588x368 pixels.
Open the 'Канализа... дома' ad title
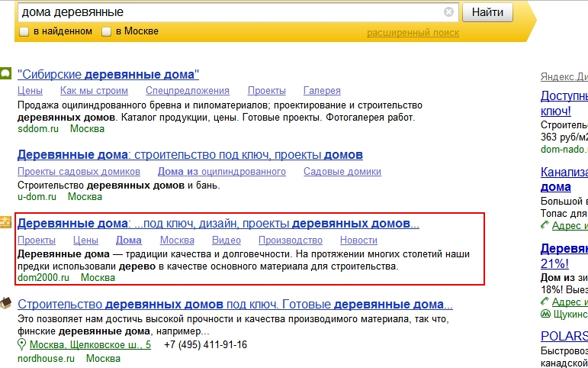coord(564,179)
